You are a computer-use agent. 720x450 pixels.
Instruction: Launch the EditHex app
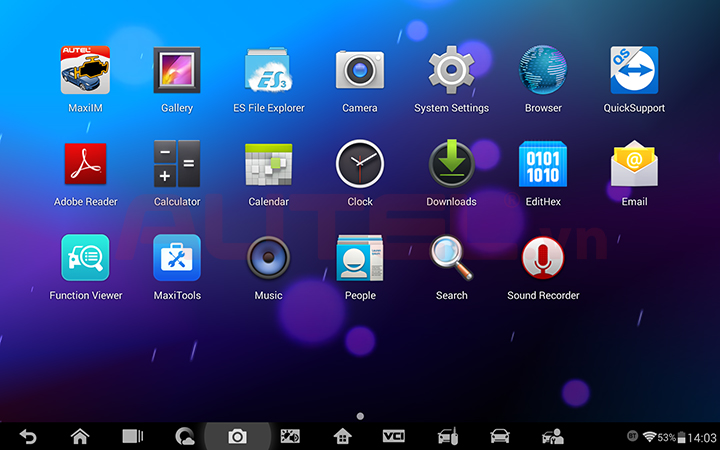(x=543, y=164)
